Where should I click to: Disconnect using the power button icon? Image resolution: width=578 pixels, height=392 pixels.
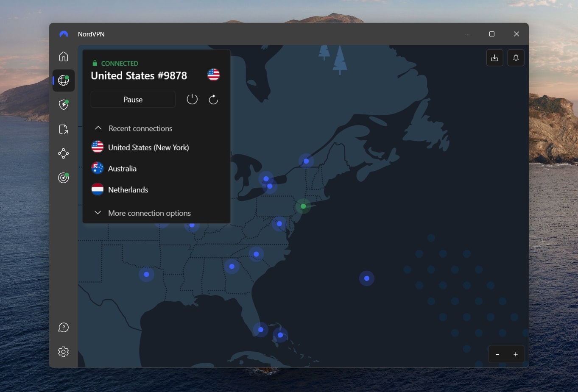click(192, 99)
